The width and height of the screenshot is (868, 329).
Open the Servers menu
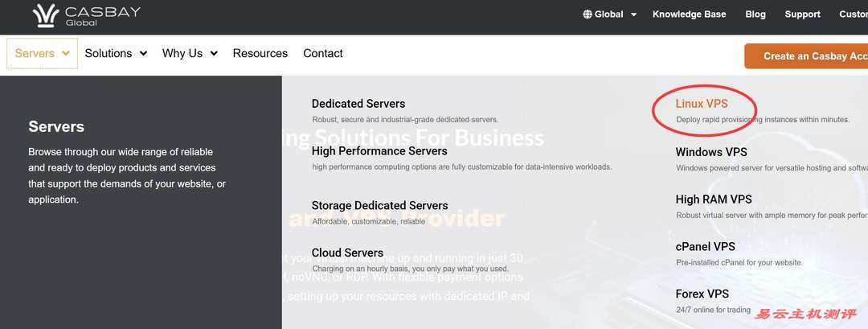click(x=42, y=53)
